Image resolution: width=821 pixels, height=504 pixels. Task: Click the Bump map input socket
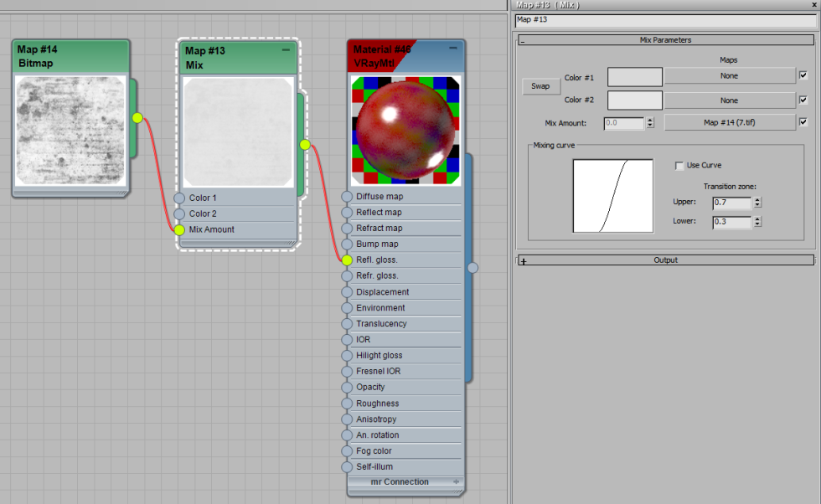coord(347,244)
